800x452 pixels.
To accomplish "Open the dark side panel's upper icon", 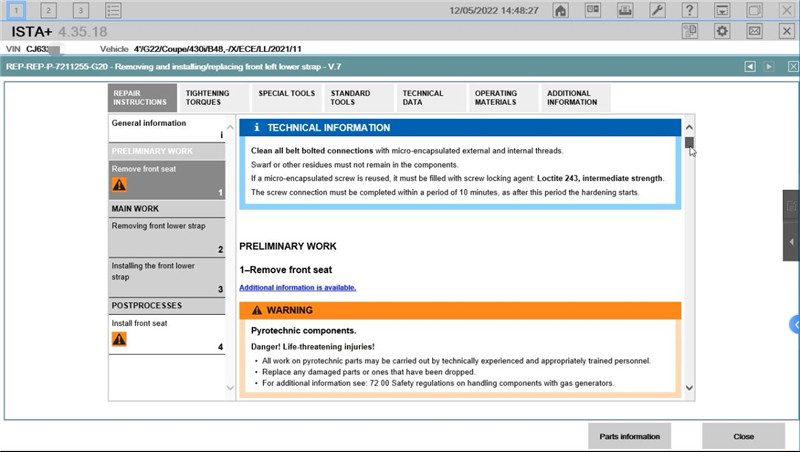I will pyautogui.click(x=791, y=206).
